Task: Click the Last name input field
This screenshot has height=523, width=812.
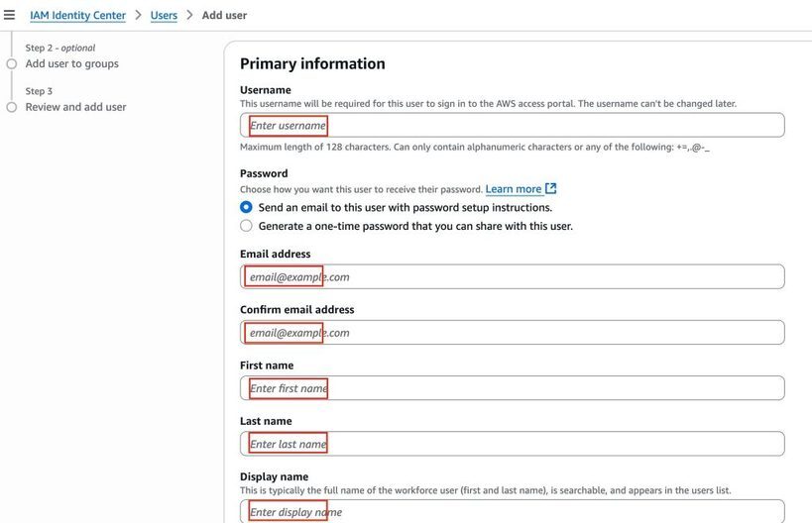Action: [x=513, y=444]
